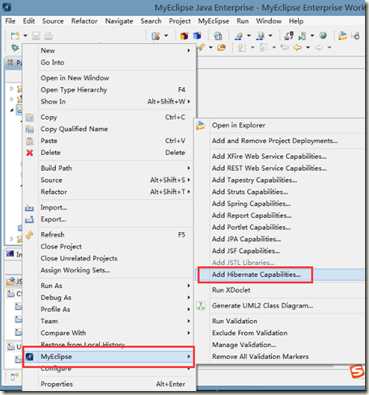Screen dimensions: 369x395
Task: Open the Run menu in the menu bar
Action: click(243, 21)
